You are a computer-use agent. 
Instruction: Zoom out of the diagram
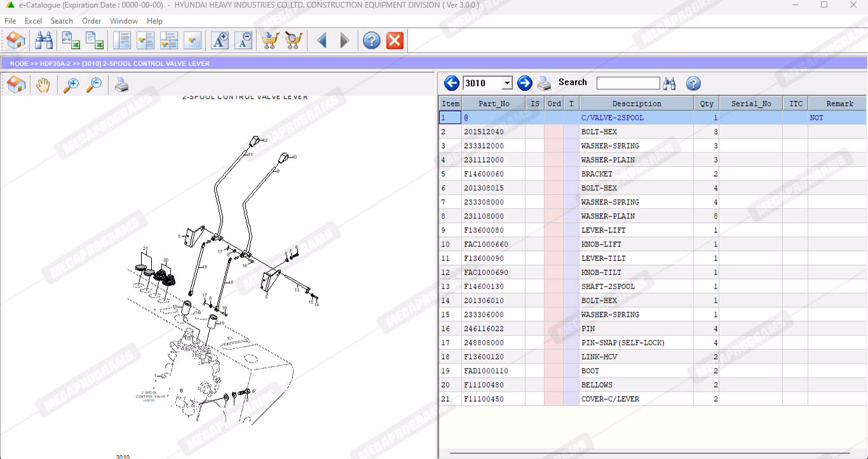coord(94,85)
